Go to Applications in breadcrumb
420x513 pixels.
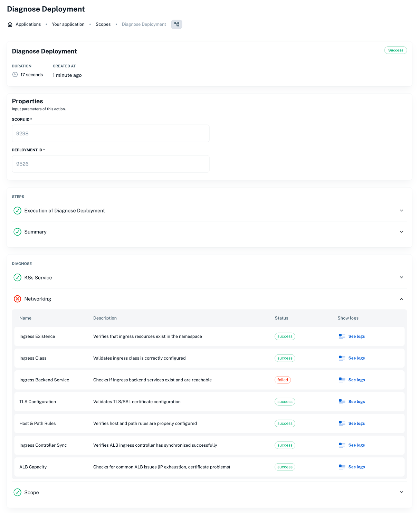click(28, 25)
